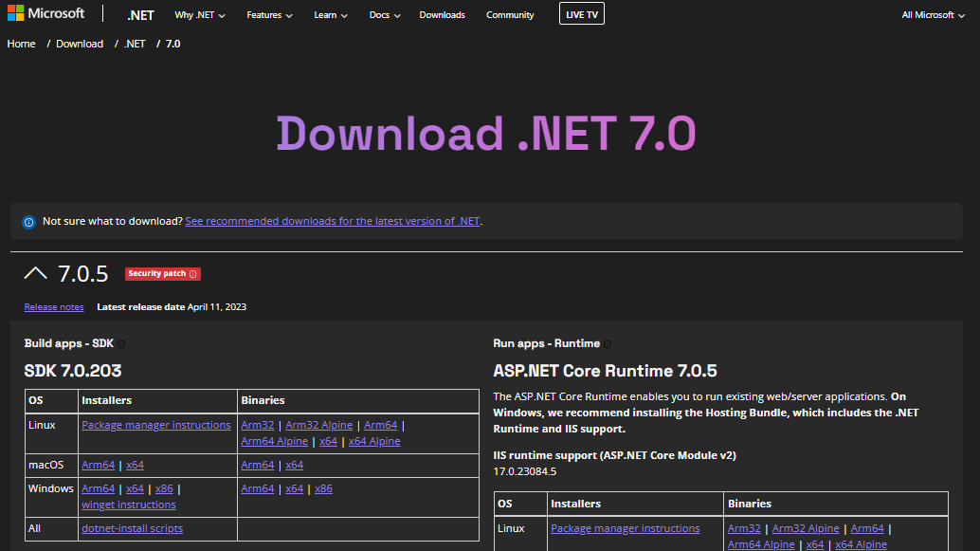Screen dimensions: 980x551
Task: Open the Community nav item
Action: click(x=510, y=15)
